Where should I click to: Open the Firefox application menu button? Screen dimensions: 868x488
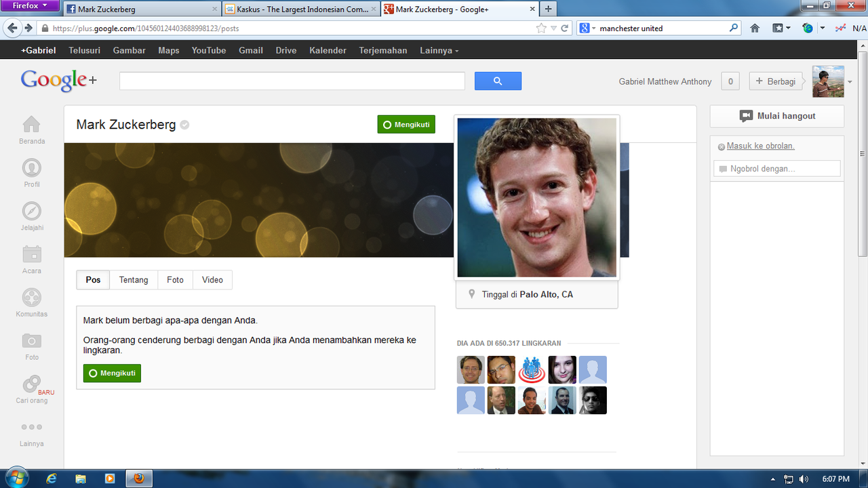pyautogui.click(x=30, y=5)
